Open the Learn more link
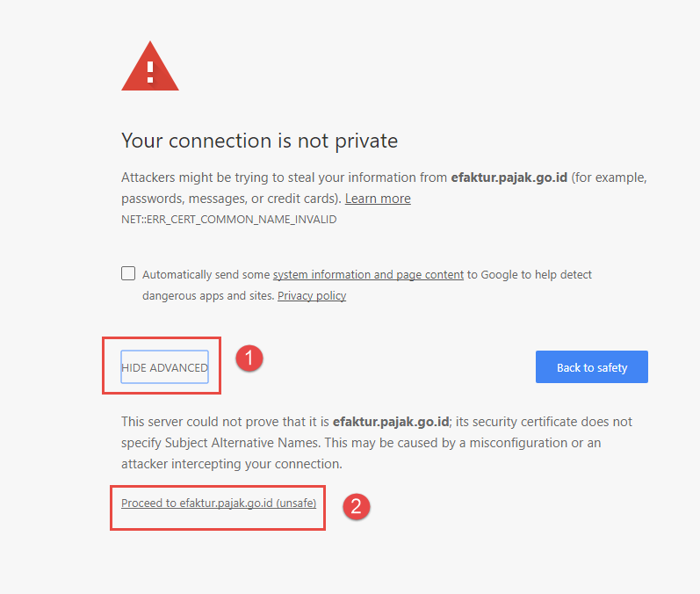700x594 pixels. click(378, 199)
